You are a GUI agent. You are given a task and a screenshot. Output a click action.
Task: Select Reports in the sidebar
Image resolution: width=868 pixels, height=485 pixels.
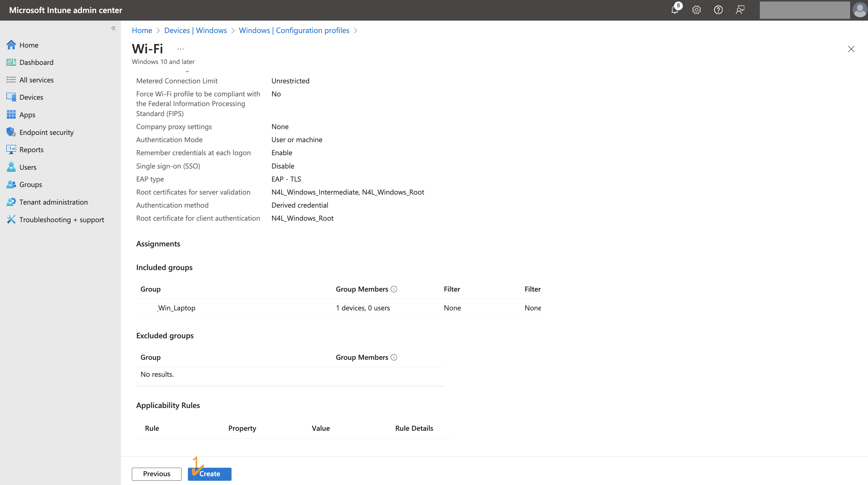coord(31,149)
